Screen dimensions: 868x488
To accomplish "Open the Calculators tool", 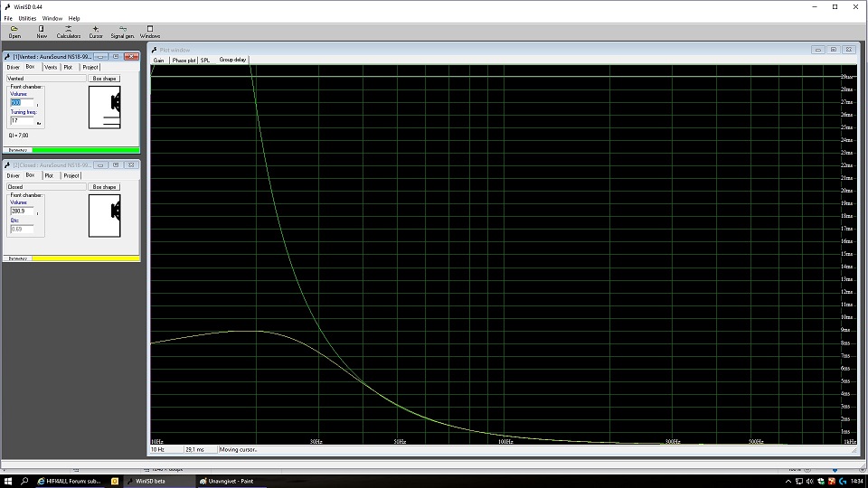I will pyautogui.click(x=69, y=32).
